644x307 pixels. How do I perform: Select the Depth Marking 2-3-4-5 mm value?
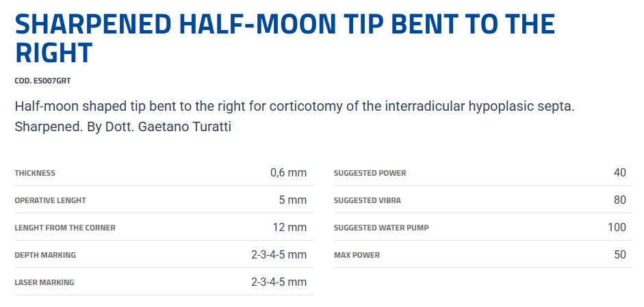pos(279,255)
